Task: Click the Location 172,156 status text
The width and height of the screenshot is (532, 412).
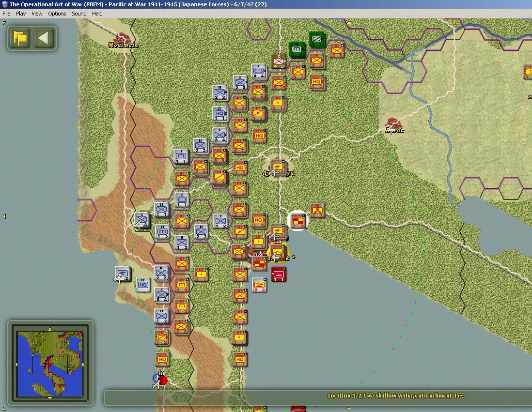Action: pos(397,396)
